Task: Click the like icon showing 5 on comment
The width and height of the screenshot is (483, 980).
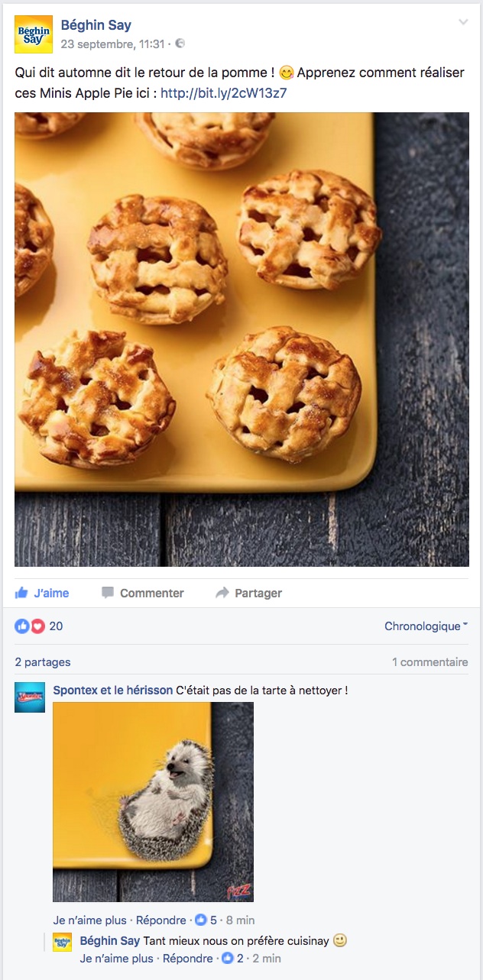Action: [201, 920]
